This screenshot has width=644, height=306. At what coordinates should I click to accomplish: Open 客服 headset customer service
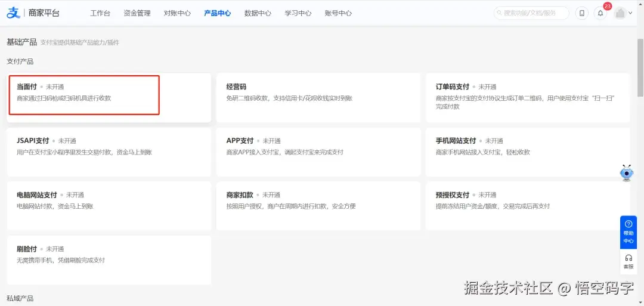coord(628,262)
